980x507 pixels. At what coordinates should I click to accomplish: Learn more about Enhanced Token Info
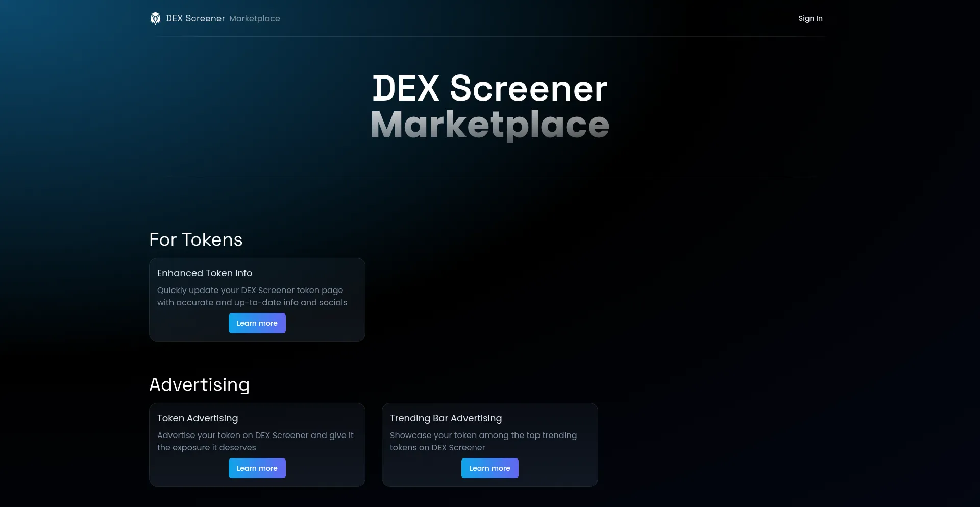pyautogui.click(x=257, y=323)
